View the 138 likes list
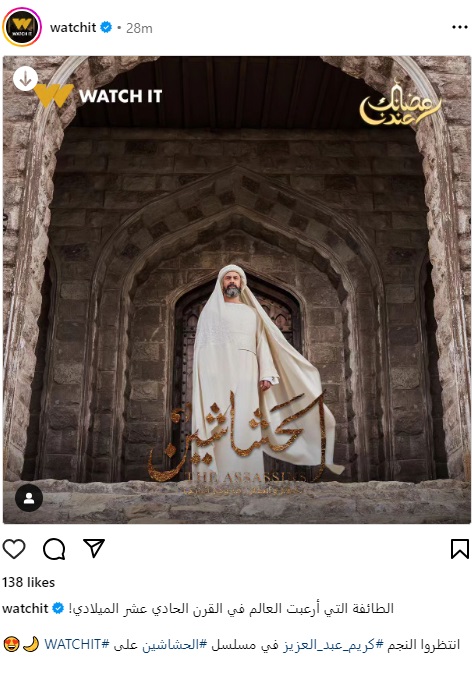This screenshot has width=472, height=675. click(x=28, y=582)
